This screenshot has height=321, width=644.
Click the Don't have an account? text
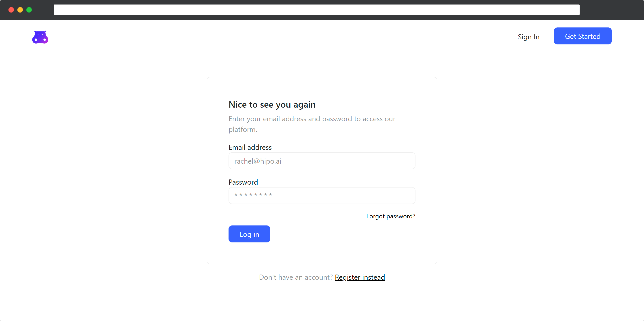coord(296,277)
